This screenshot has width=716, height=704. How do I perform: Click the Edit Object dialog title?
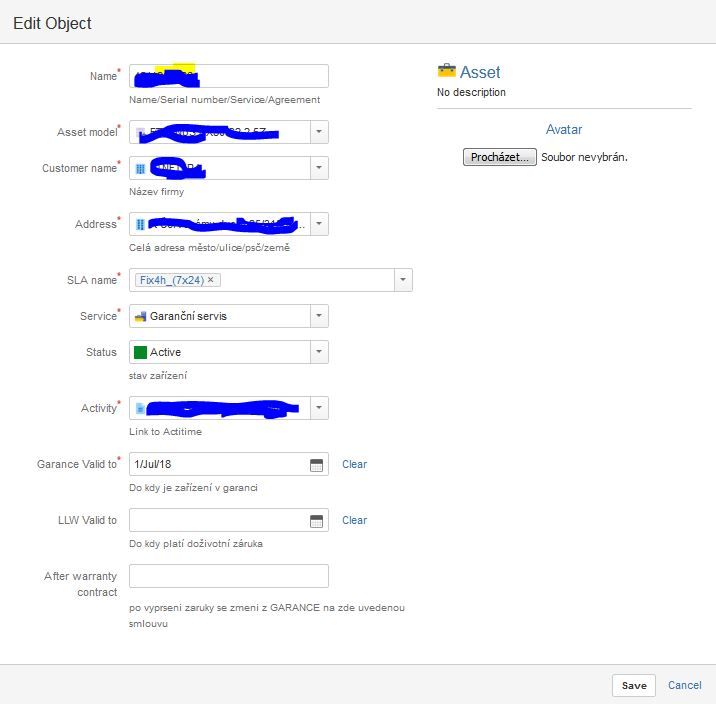click(x=52, y=23)
